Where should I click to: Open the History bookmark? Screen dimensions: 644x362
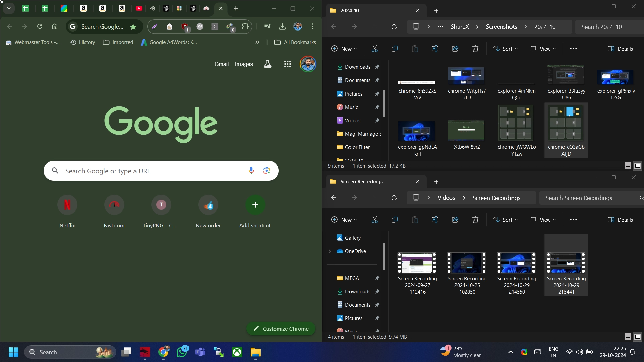pyautogui.click(x=83, y=42)
